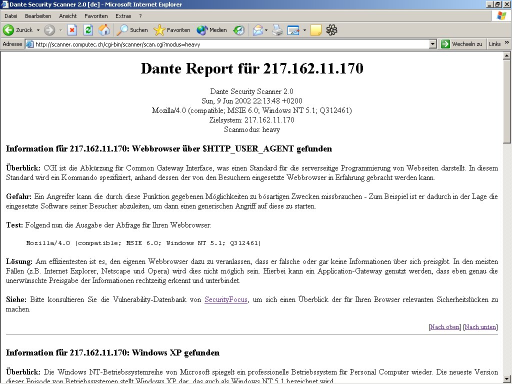Refresh the page with green arrows icon
The height and width of the screenshot is (384, 512).
point(88,30)
